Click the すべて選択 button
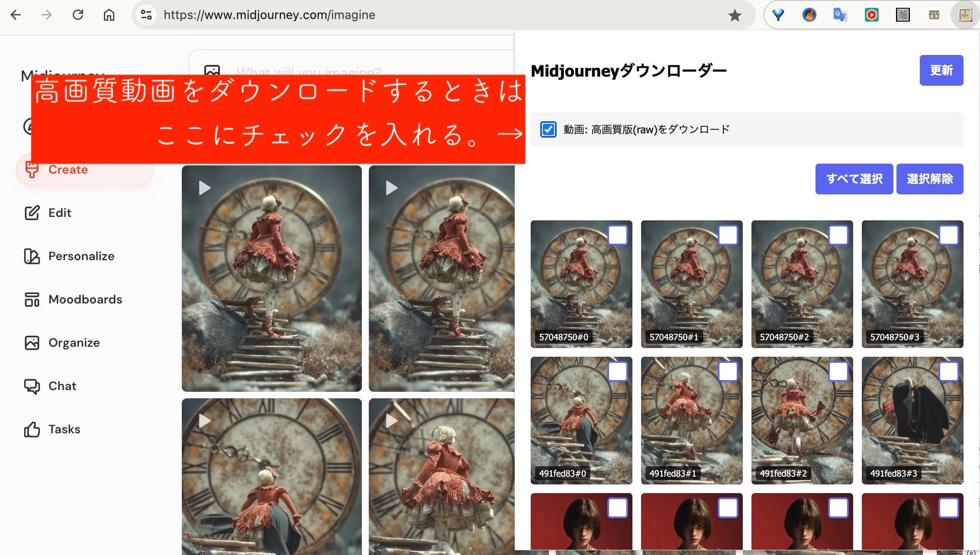The height and width of the screenshot is (555, 980). 854,179
